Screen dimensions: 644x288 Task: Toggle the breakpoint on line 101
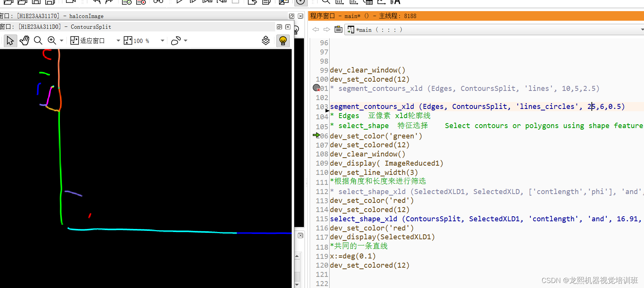[317, 88]
